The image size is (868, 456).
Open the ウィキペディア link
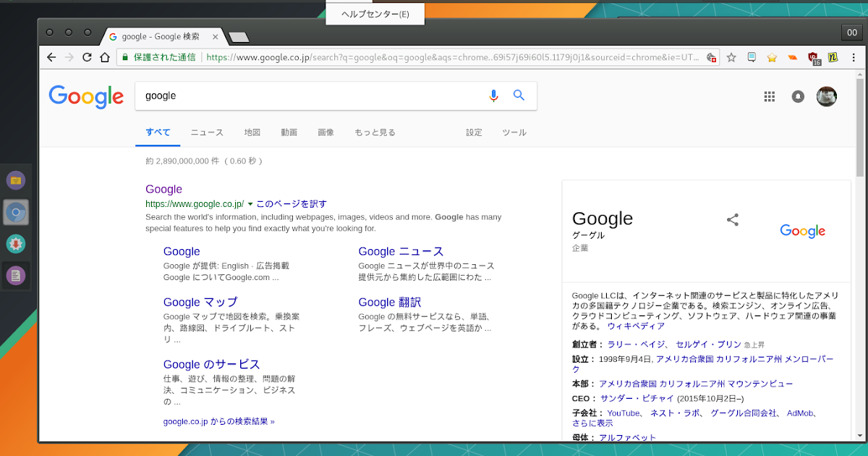pos(636,326)
